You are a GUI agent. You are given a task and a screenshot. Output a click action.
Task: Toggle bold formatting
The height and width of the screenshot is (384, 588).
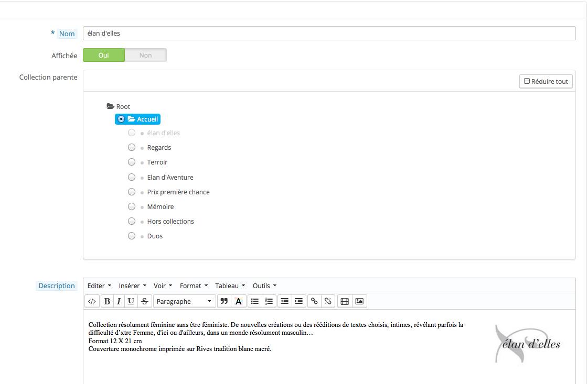[x=107, y=301]
